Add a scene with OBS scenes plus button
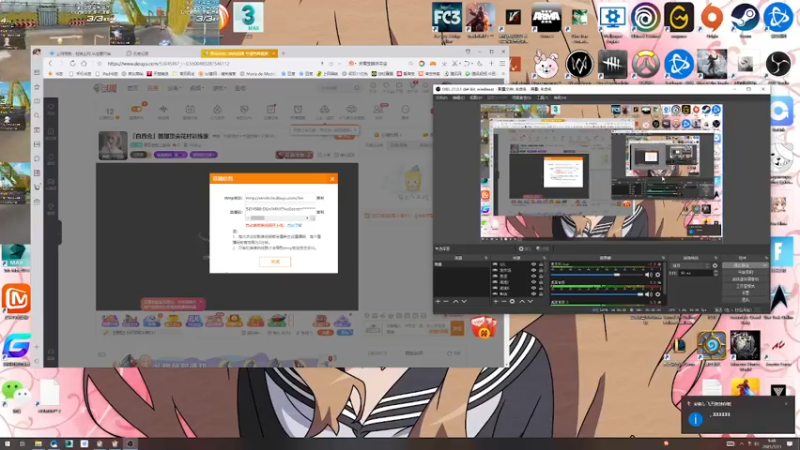 [x=438, y=302]
